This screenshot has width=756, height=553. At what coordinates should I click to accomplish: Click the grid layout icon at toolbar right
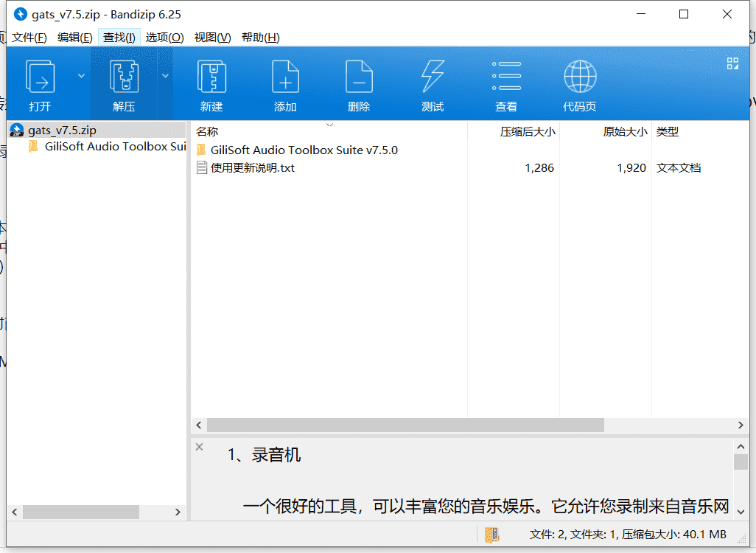coord(732,63)
